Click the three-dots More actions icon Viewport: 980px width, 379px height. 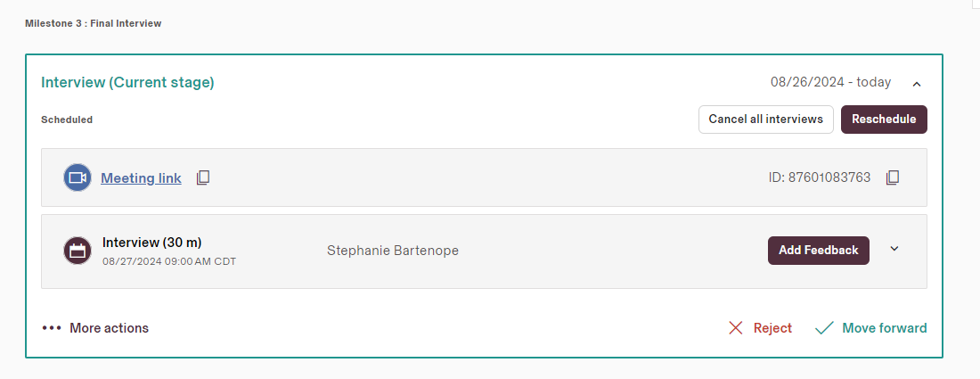(52, 328)
